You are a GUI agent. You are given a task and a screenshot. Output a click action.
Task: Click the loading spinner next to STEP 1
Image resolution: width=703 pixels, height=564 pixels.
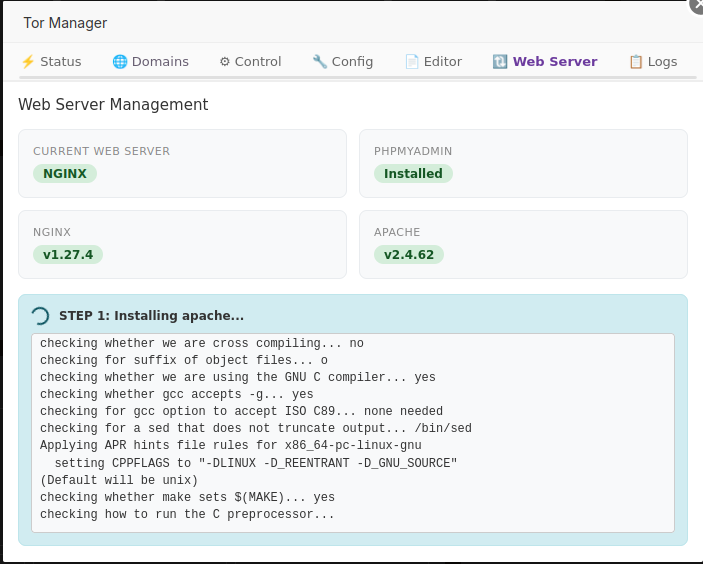(40, 316)
